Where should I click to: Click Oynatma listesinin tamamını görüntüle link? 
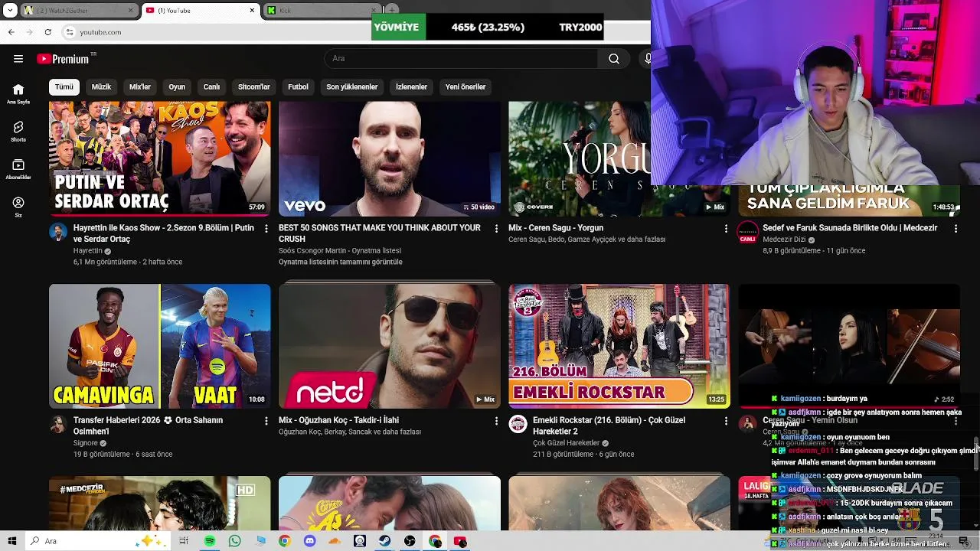[341, 262]
